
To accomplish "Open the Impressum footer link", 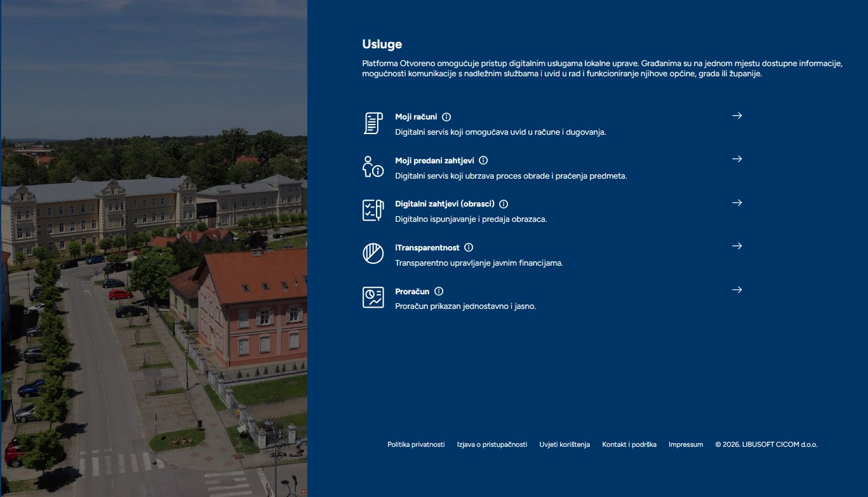I will coord(686,445).
